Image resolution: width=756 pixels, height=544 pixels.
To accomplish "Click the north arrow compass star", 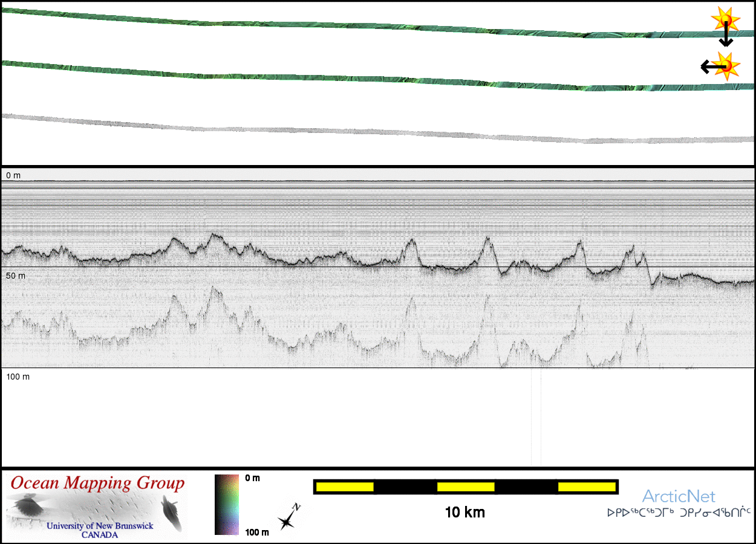I will pos(287,517).
